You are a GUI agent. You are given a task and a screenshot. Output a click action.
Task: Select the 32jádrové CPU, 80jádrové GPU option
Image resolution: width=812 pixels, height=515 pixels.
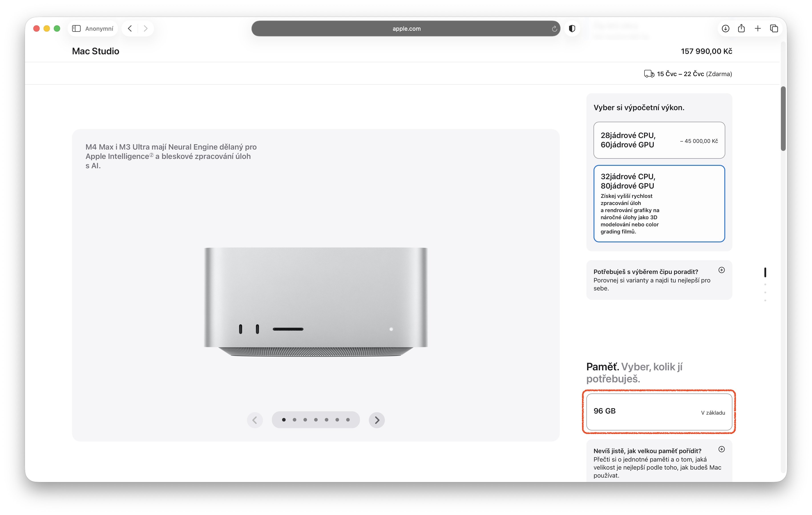click(x=659, y=203)
